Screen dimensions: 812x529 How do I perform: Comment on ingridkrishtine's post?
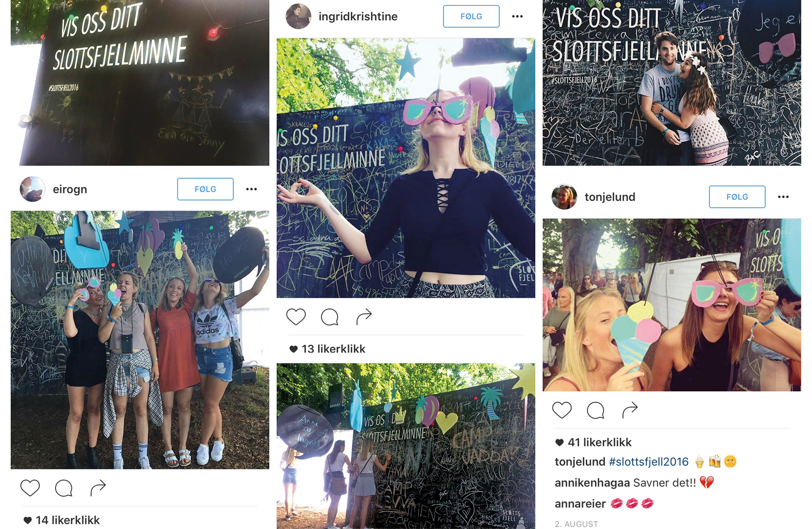pos(330,316)
